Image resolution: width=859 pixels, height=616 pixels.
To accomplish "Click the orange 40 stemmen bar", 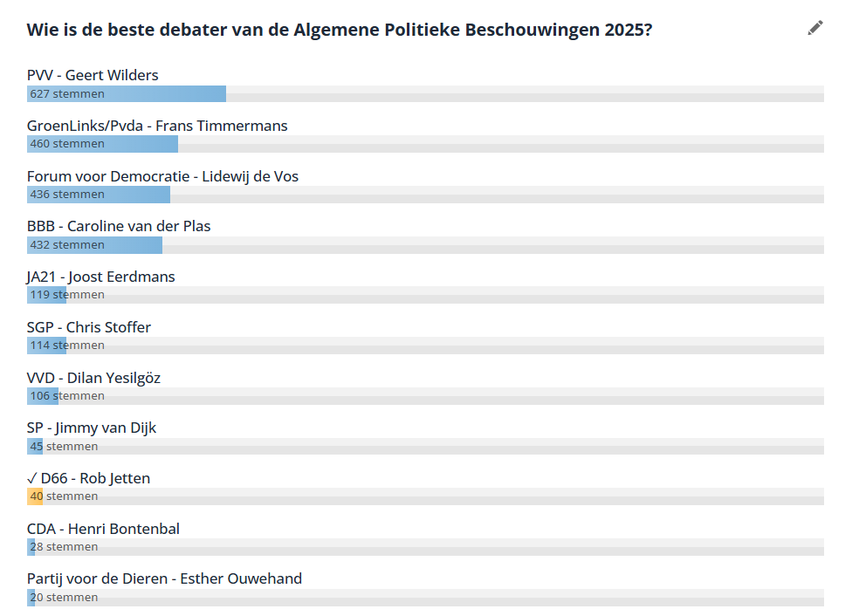I will pos(35,496).
